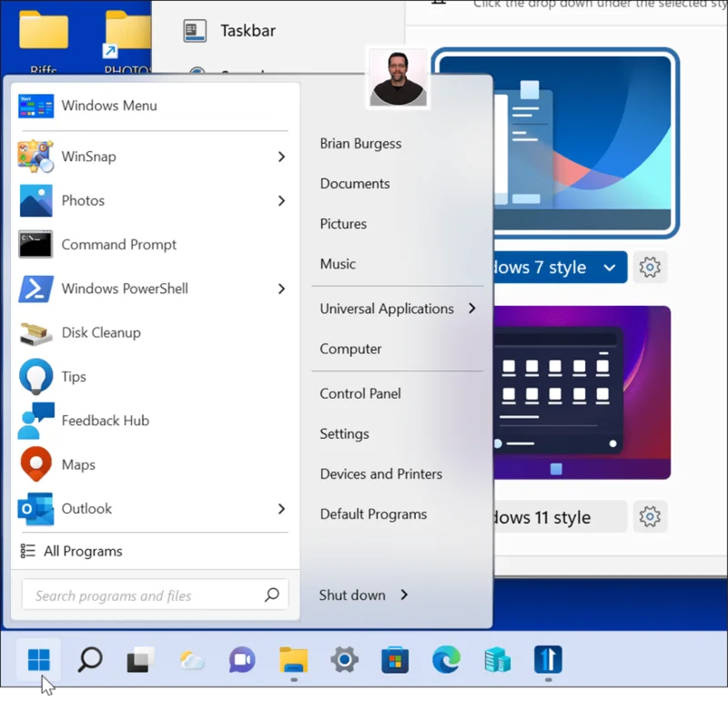Open the Tips app icon
The width and height of the screenshot is (728, 712).
[x=35, y=376]
